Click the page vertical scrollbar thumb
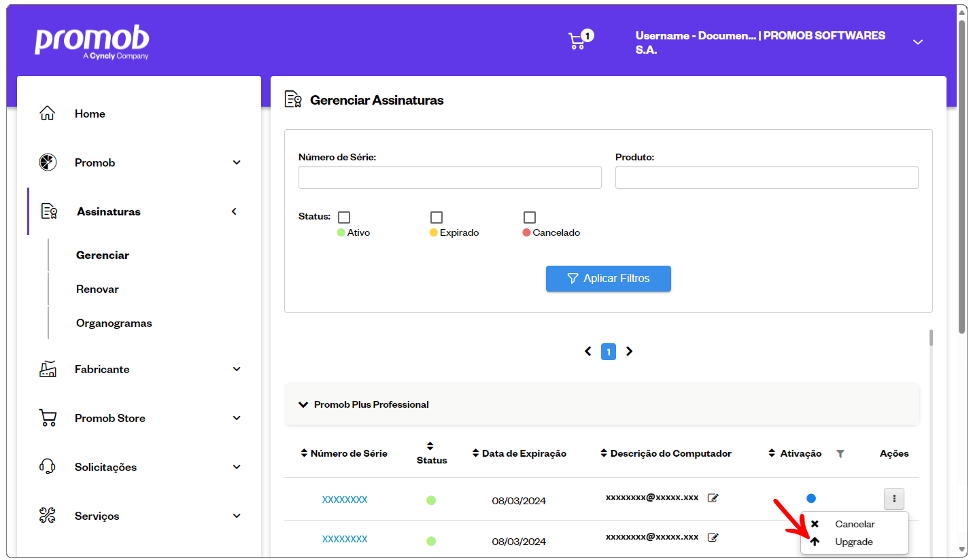The image size is (973, 560). 962,177
